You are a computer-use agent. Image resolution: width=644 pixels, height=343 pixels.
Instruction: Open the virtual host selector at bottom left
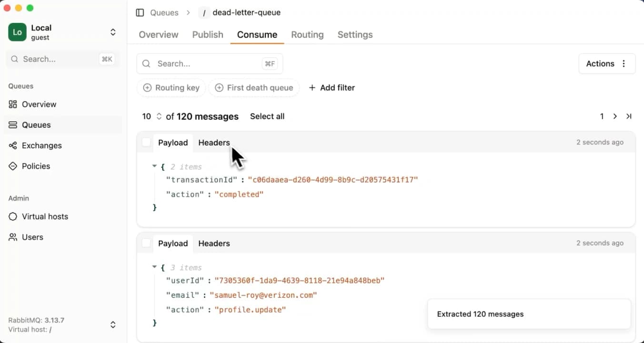(x=113, y=324)
